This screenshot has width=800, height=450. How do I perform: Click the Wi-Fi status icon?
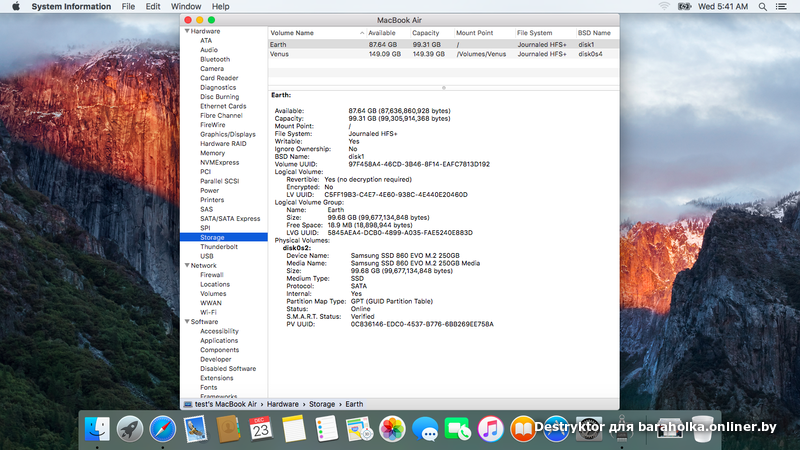click(x=664, y=6)
